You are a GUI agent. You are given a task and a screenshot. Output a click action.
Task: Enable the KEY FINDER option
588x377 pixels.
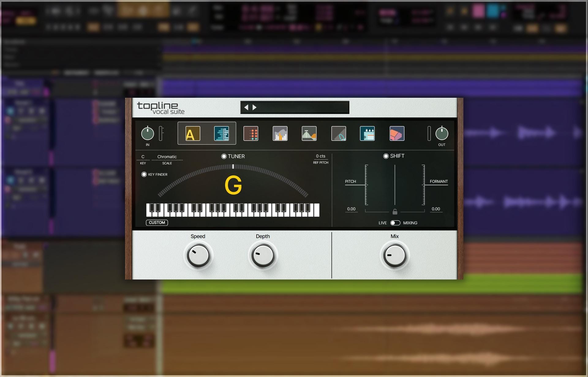coord(144,174)
